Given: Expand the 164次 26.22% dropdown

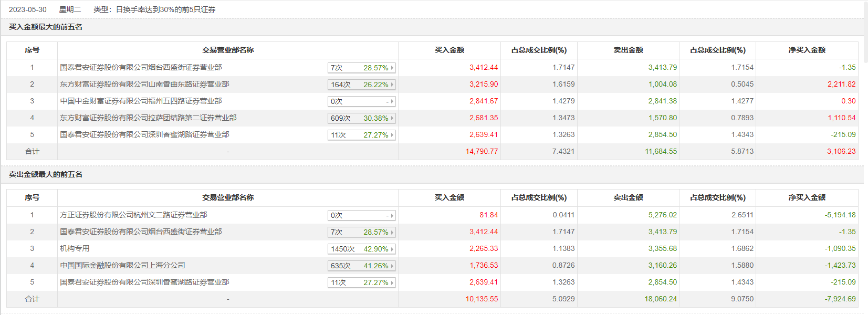Looking at the screenshot, I should (x=361, y=85).
